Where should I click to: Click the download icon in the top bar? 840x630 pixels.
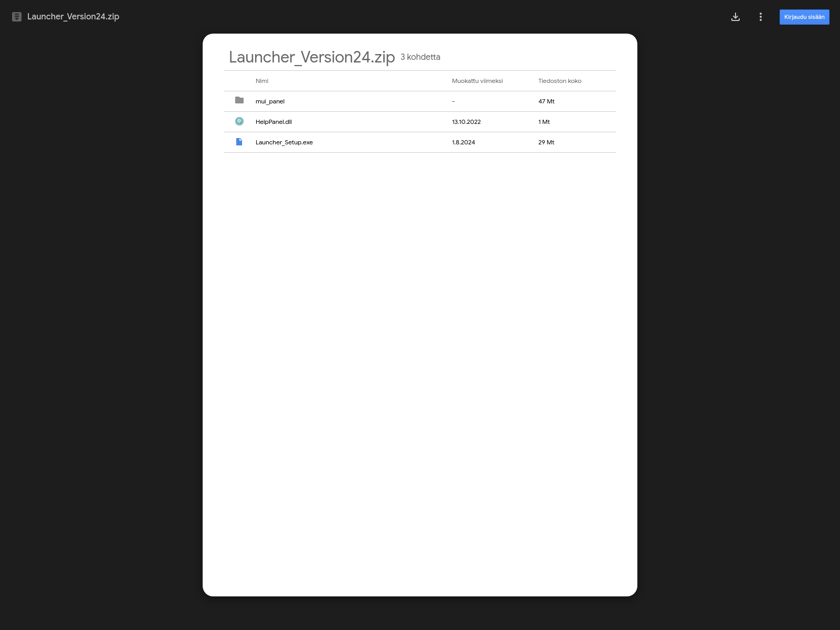(736, 17)
